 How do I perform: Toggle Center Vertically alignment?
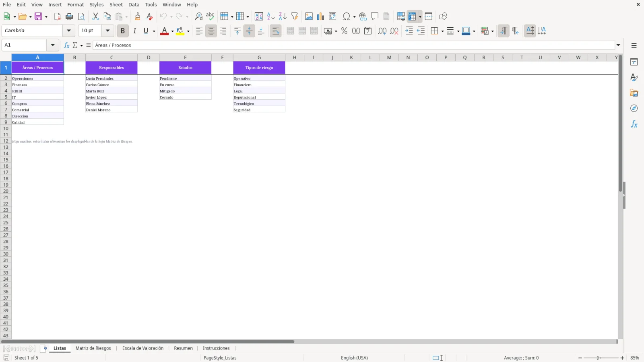[x=249, y=31]
